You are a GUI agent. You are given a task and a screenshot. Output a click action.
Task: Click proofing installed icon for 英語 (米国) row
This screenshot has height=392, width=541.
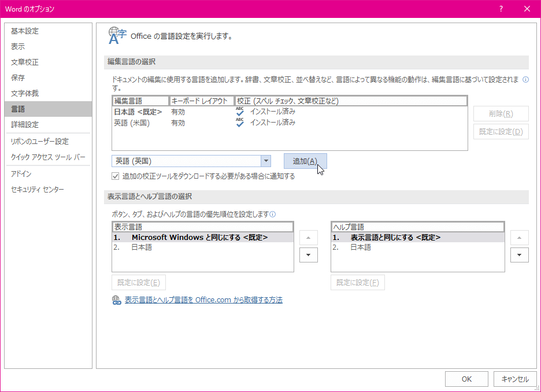tap(240, 123)
